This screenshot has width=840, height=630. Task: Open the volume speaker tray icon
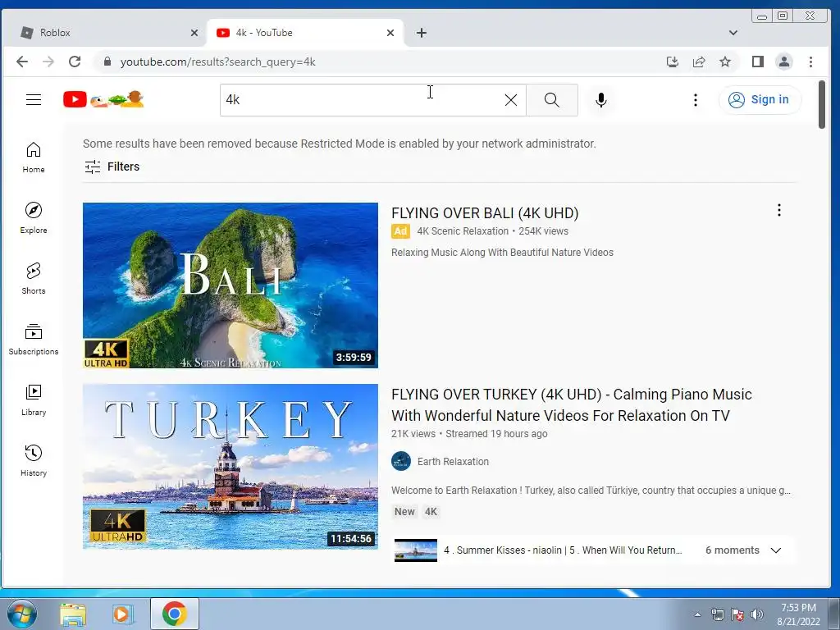757,614
